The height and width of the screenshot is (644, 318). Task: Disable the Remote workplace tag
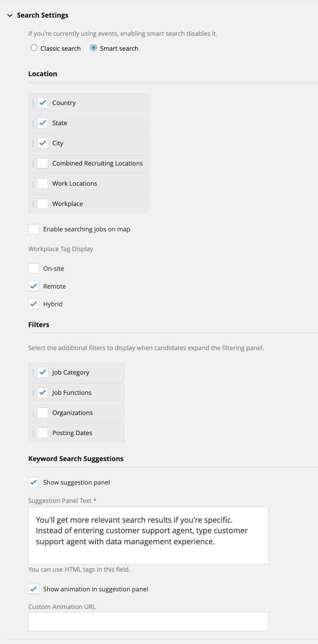coord(33,286)
